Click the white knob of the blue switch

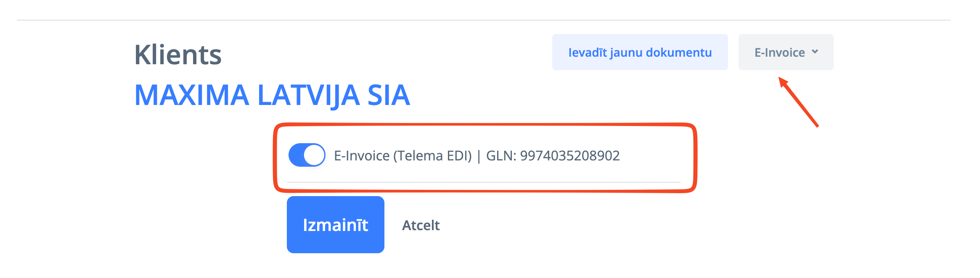(x=314, y=155)
